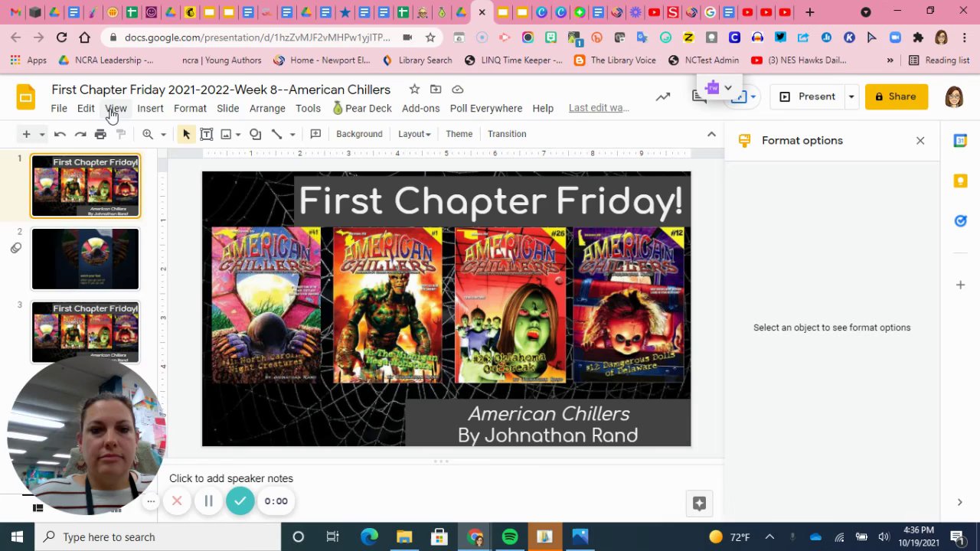This screenshot has width=980, height=551.
Task: Pause the screen recording
Action: 208,501
